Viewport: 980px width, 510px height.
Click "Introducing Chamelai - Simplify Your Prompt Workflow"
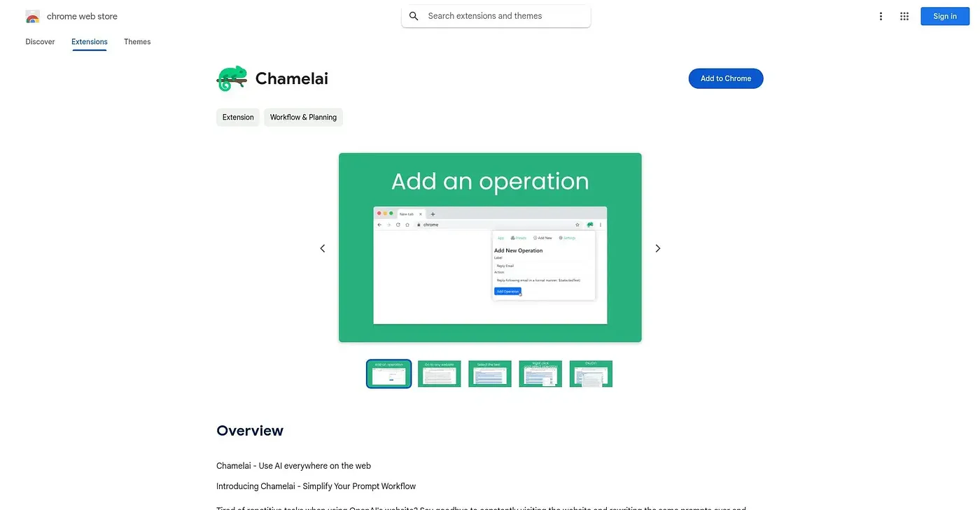tap(316, 486)
